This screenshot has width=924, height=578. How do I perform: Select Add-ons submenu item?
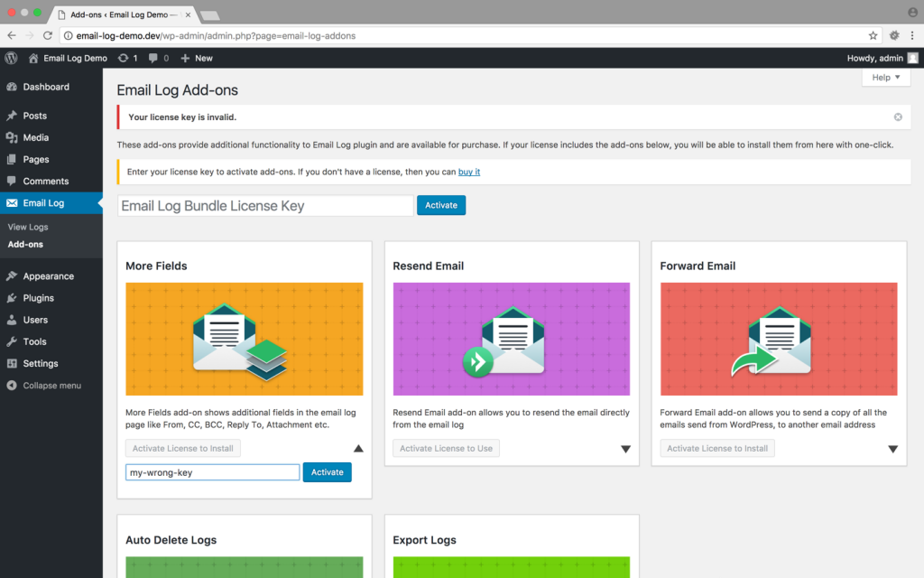[25, 244]
